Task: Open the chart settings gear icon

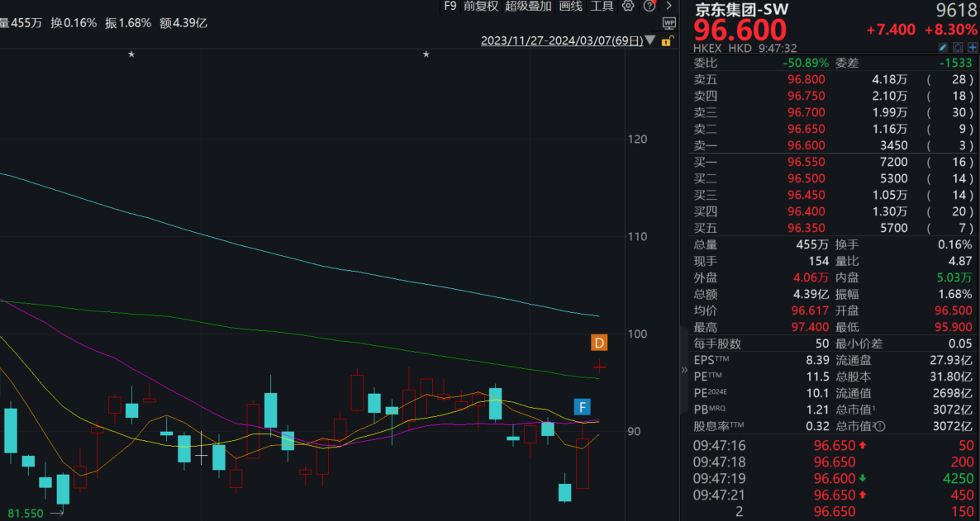Action: (628, 7)
